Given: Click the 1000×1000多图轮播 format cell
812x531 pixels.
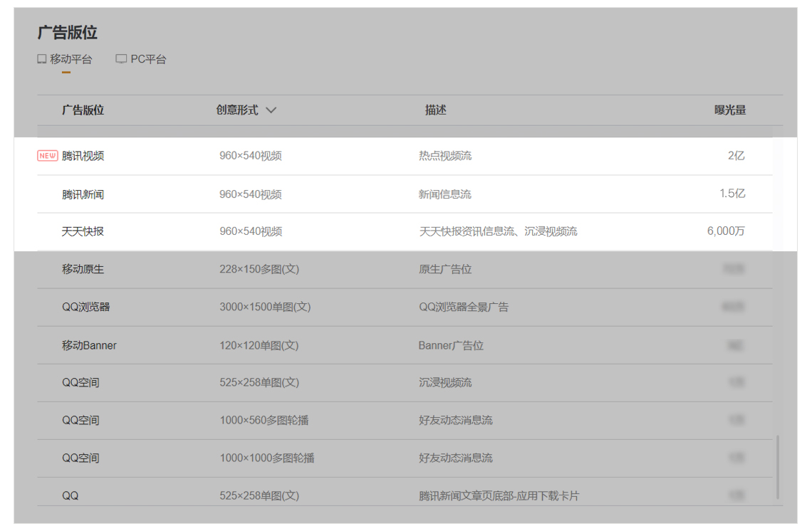Looking at the screenshot, I should tap(266, 458).
